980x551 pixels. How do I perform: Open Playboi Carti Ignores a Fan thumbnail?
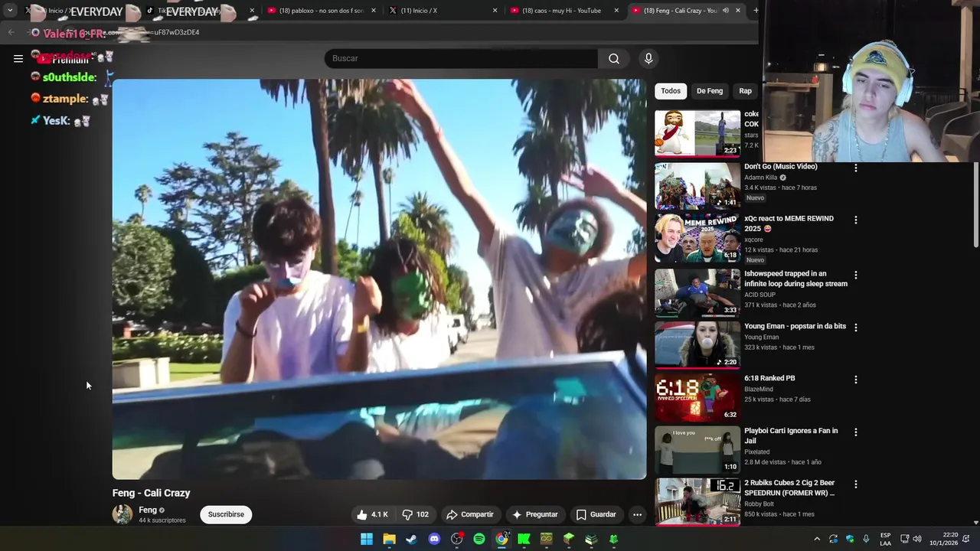(697, 449)
